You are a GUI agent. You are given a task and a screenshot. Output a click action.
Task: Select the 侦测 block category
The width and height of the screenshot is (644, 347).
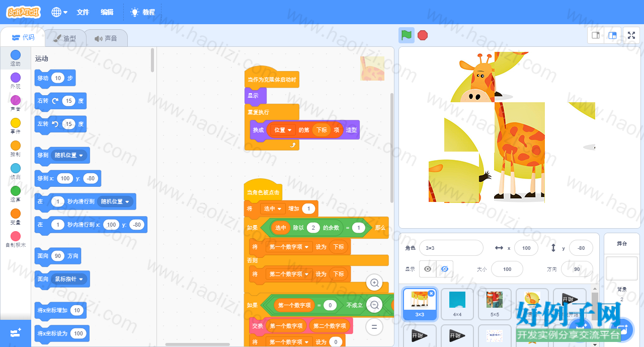pos(16,172)
